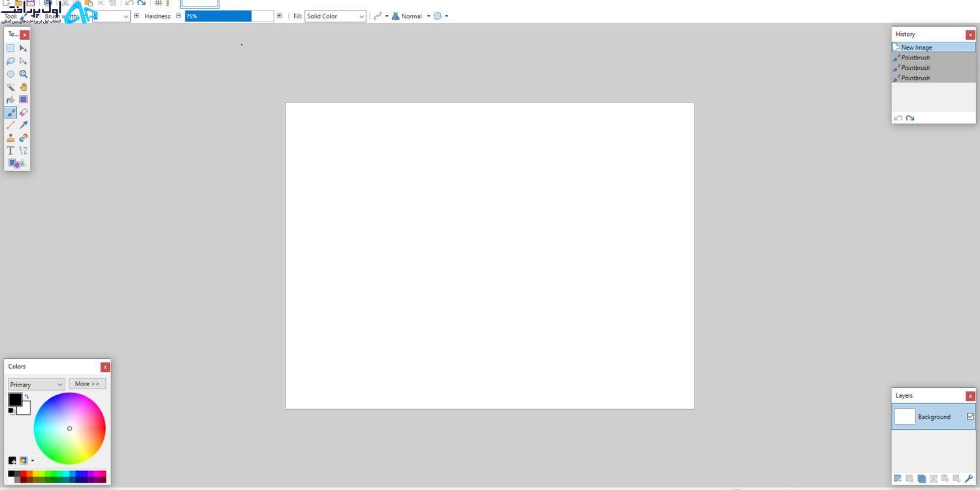Choose the Zoom magnifier tool
Screen dimensions: 980x490
24,74
